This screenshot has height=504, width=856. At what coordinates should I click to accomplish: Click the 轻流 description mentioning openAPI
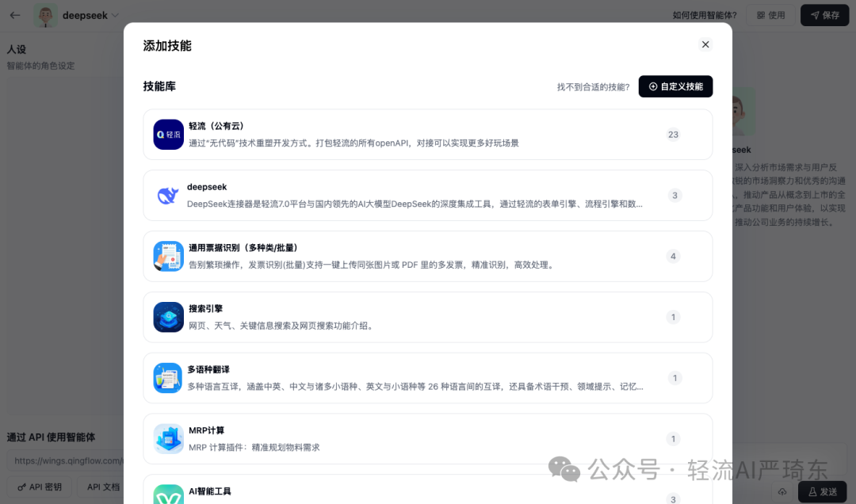point(353,143)
